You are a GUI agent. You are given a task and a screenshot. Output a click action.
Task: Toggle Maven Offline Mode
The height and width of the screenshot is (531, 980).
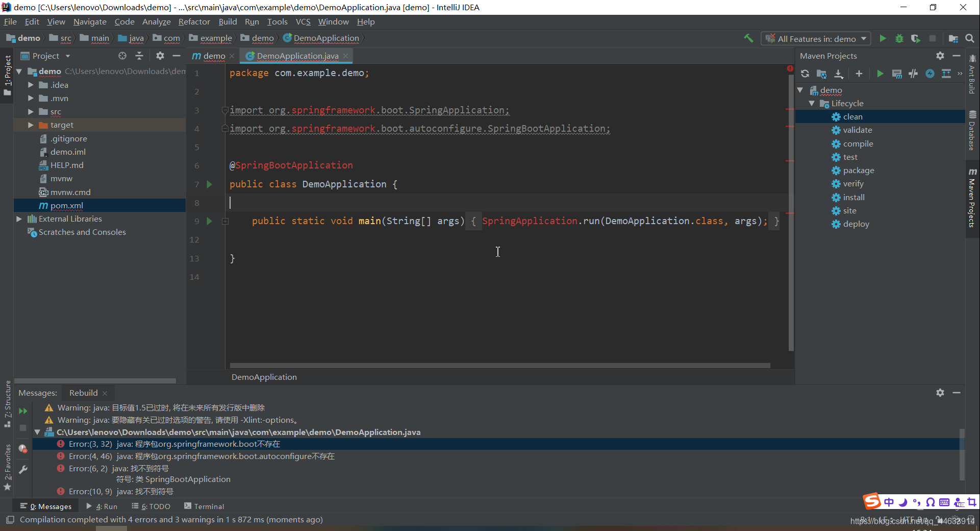[x=913, y=74]
